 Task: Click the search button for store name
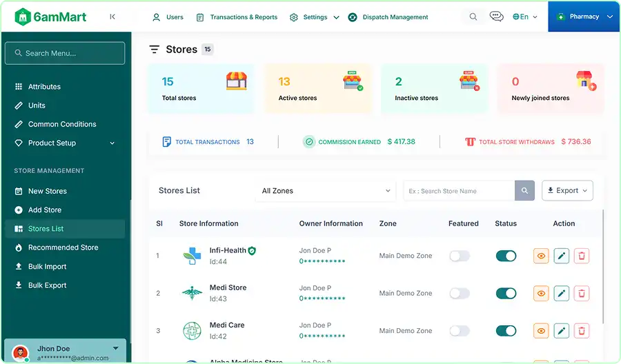point(524,191)
